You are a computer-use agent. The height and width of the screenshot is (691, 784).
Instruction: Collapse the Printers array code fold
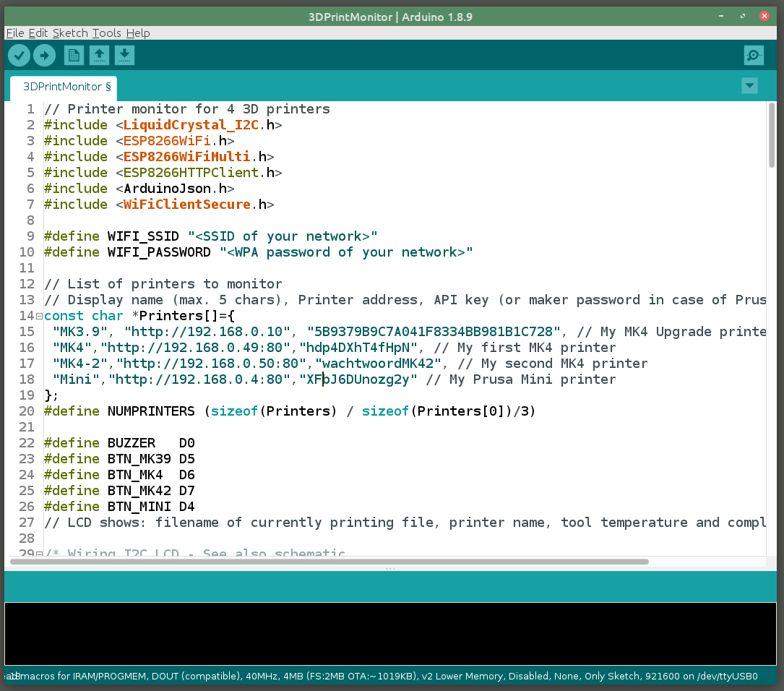click(39, 315)
